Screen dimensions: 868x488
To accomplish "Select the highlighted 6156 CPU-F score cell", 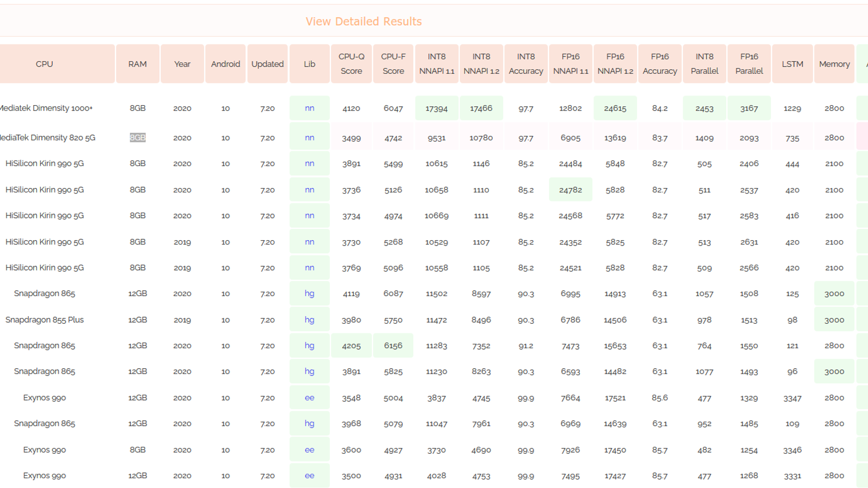I will pos(393,345).
